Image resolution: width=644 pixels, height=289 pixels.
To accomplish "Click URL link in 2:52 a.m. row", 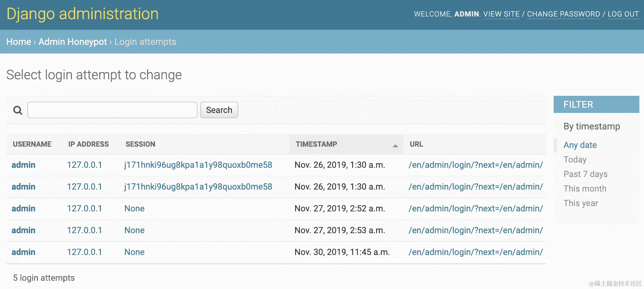I will 475,208.
